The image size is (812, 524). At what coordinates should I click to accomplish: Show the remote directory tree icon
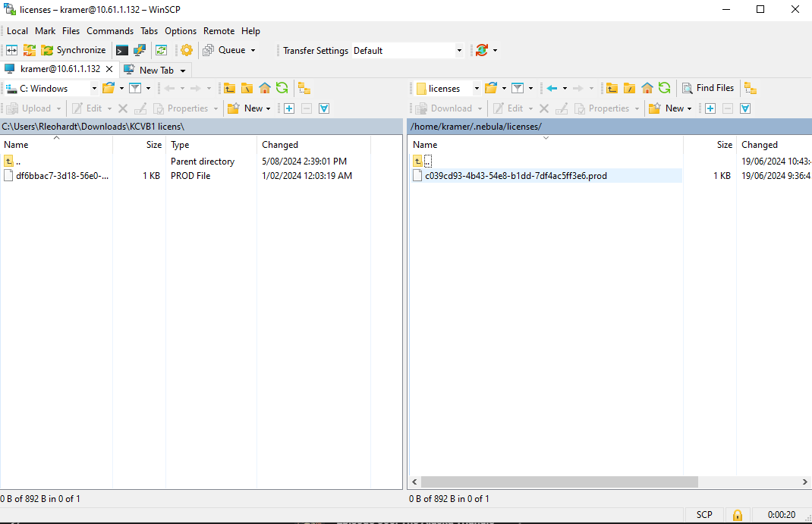pos(750,88)
